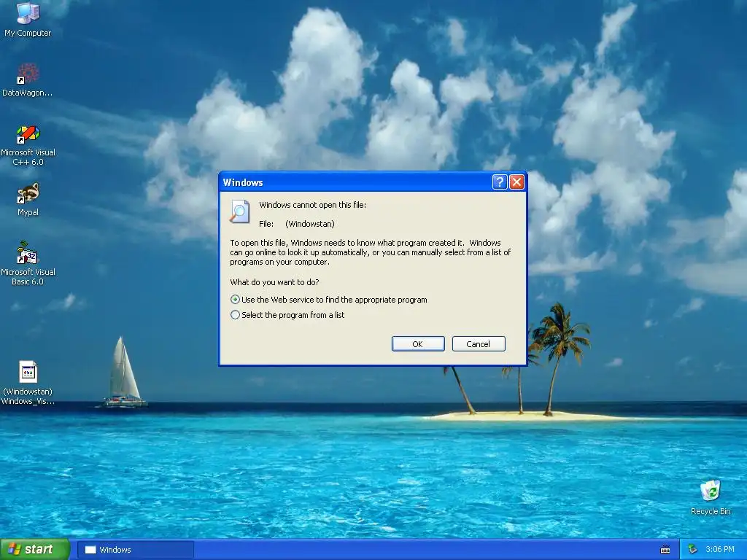This screenshot has width=747, height=560.
Task: Open the Start menu
Action: pyautogui.click(x=35, y=550)
